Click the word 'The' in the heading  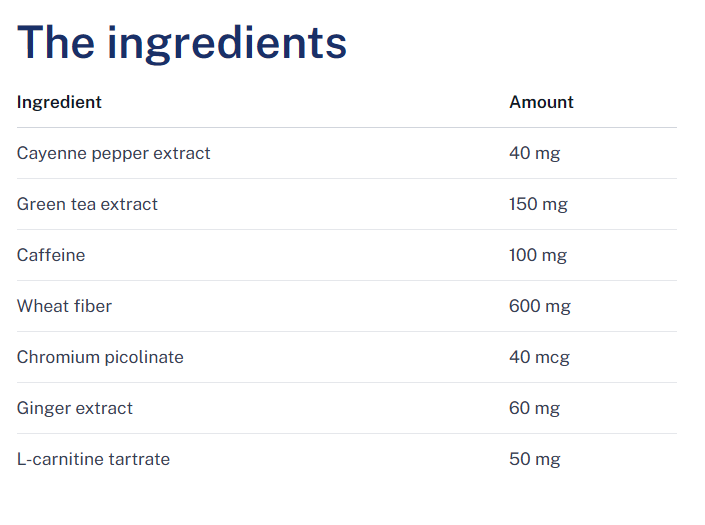[x=55, y=42]
